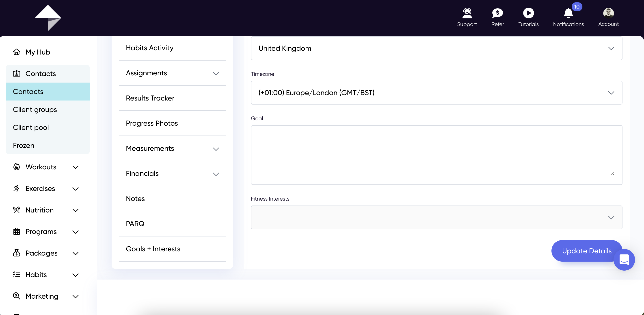Screen dimensions: 644x315
Task: Select Client groups
Action: click(48, 109)
